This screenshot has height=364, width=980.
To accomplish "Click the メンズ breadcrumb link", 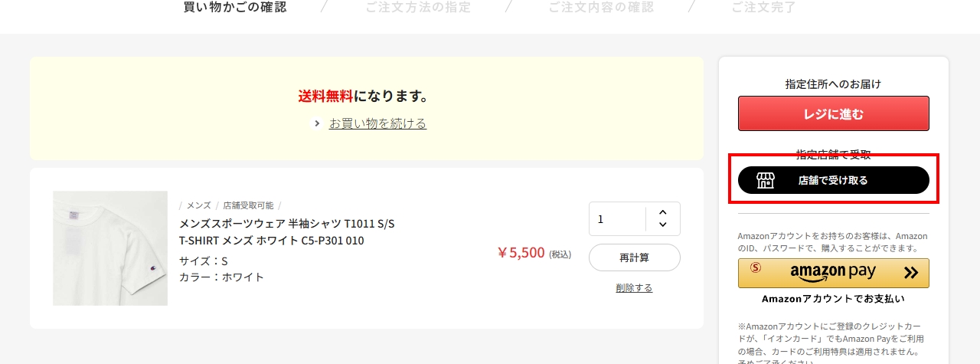I will (198, 205).
